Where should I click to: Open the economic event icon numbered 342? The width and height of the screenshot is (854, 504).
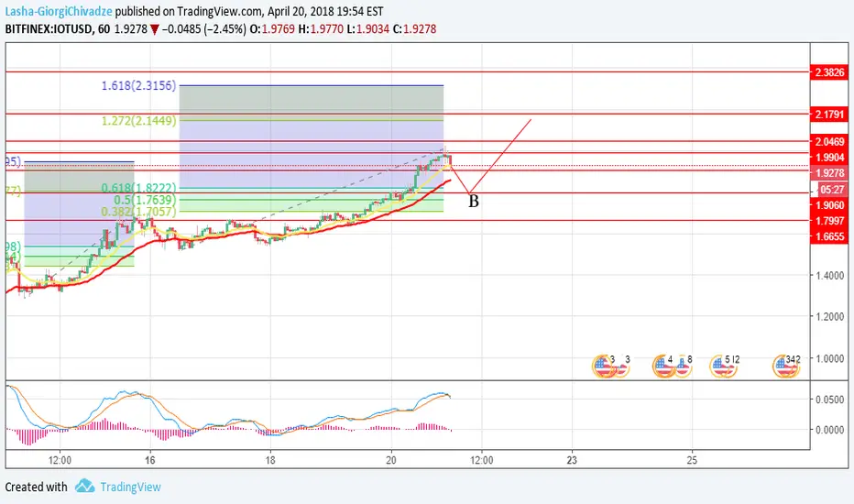click(786, 367)
